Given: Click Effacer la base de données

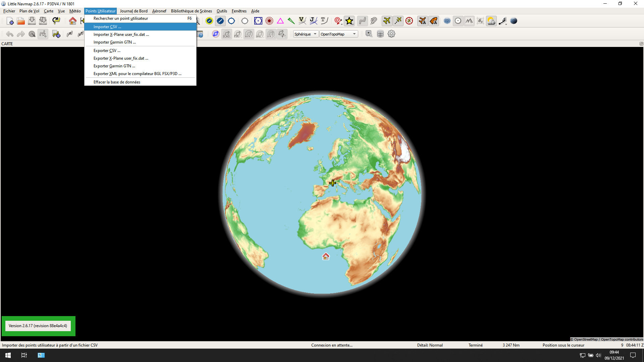Looking at the screenshot, I should [117, 82].
